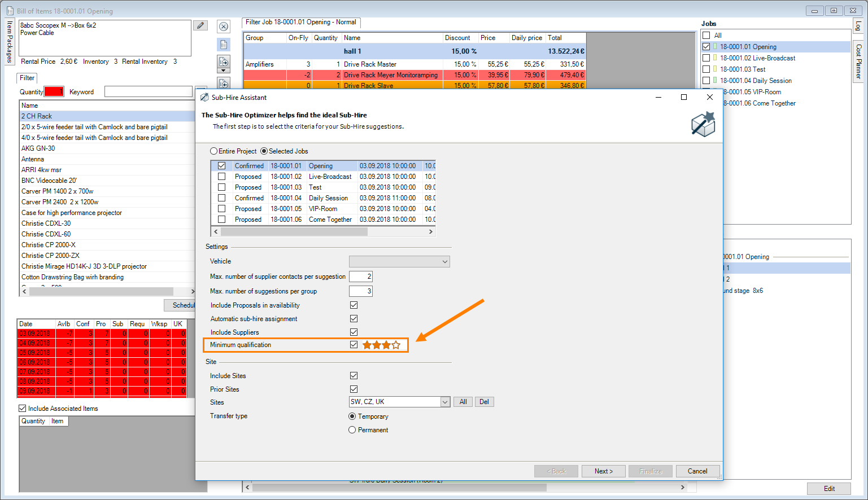Expand the Vehicle dropdown

445,262
